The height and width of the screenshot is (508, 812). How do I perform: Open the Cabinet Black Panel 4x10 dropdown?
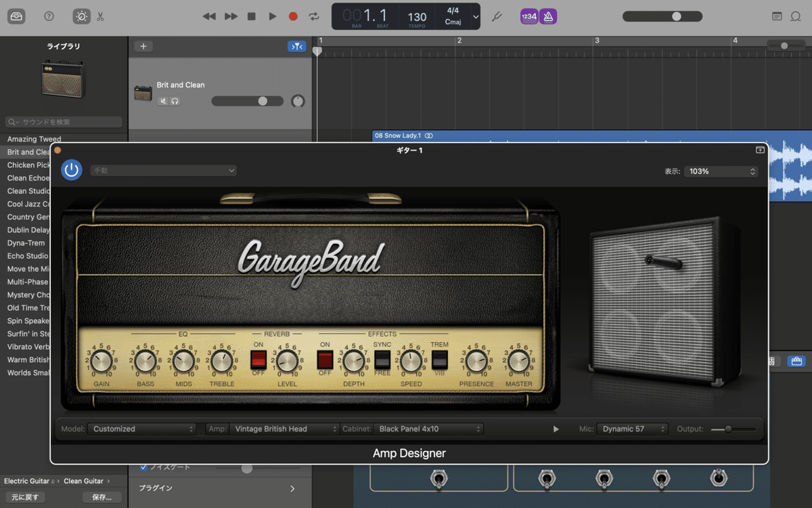[429, 429]
